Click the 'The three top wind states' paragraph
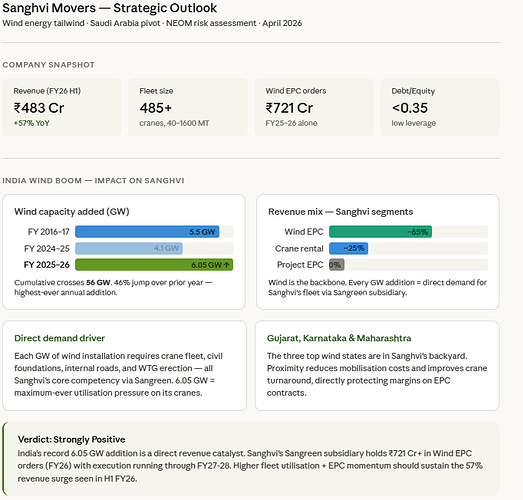523x500 pixels. click(377, 374)
